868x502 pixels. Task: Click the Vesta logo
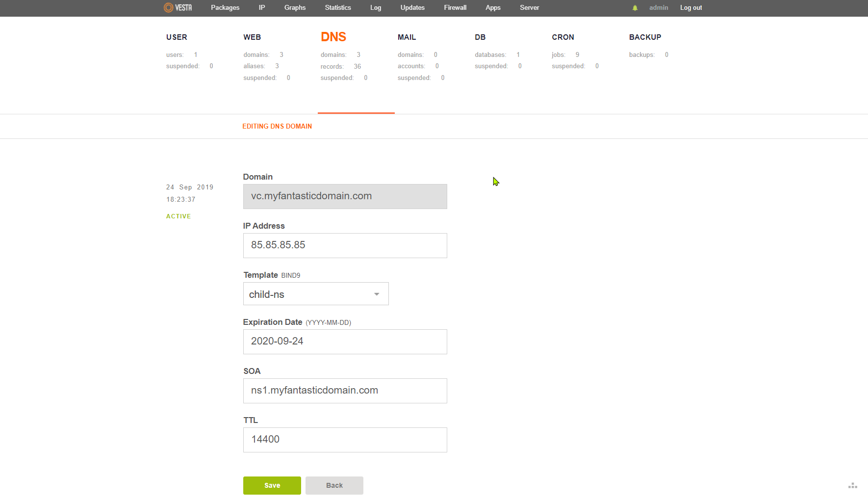(x=178, y=7)
